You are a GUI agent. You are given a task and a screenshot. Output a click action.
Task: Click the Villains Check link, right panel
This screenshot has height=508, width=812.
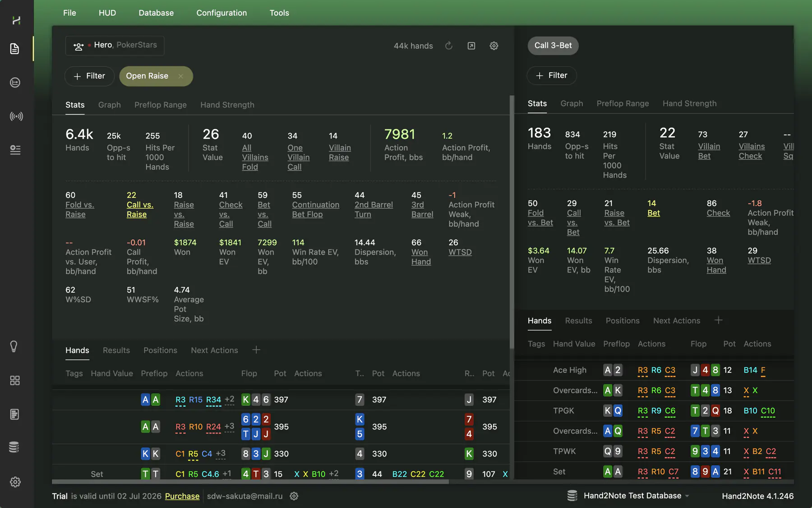tap(752, 151)
